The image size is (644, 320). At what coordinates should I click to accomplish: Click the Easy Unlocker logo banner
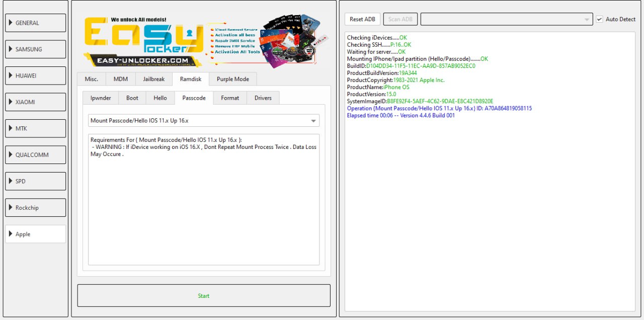coord(206,41)
